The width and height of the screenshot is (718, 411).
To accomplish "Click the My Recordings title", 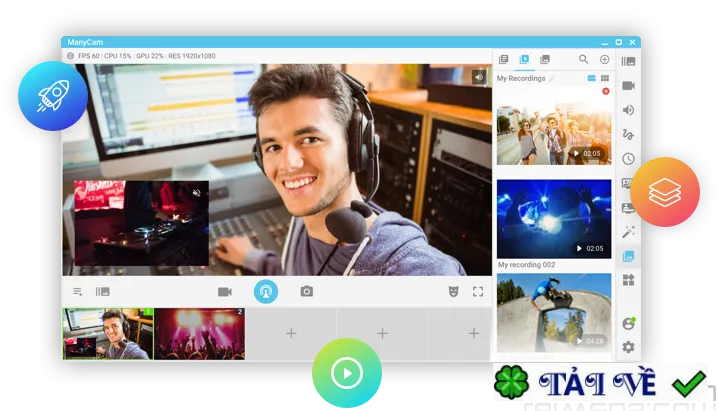I will point(521,79).
